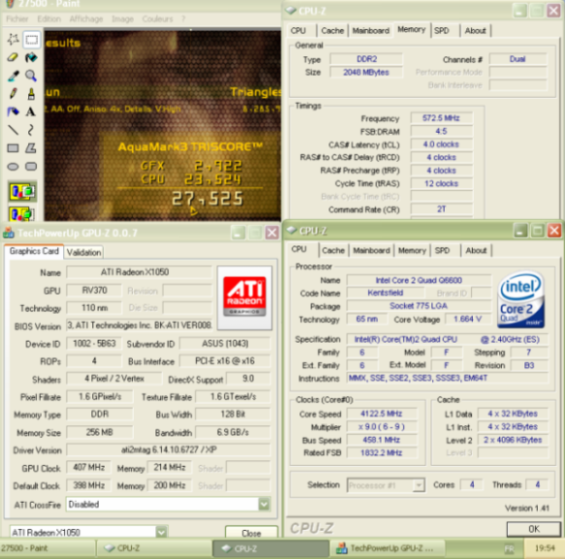Click the 4122.5 MHz Core Speed value
This screenshot has height=559, width=565.
coord(381,414)
